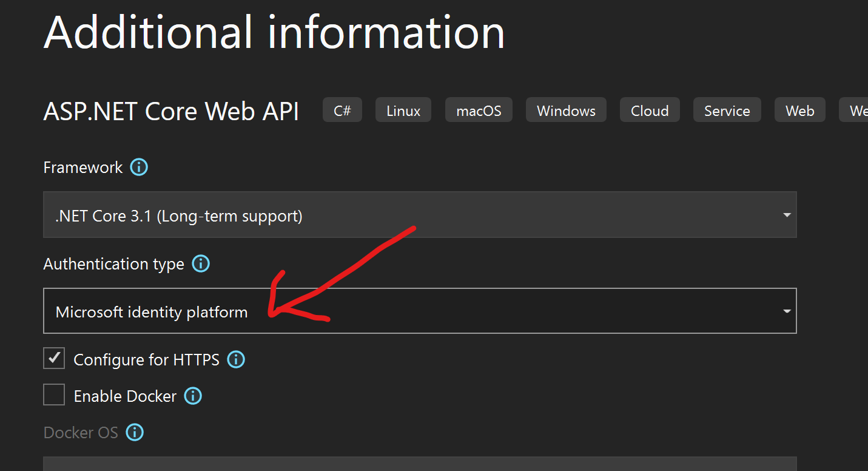Click the C# tag
The width and height of the screenshot is (868, 471).
342,110
